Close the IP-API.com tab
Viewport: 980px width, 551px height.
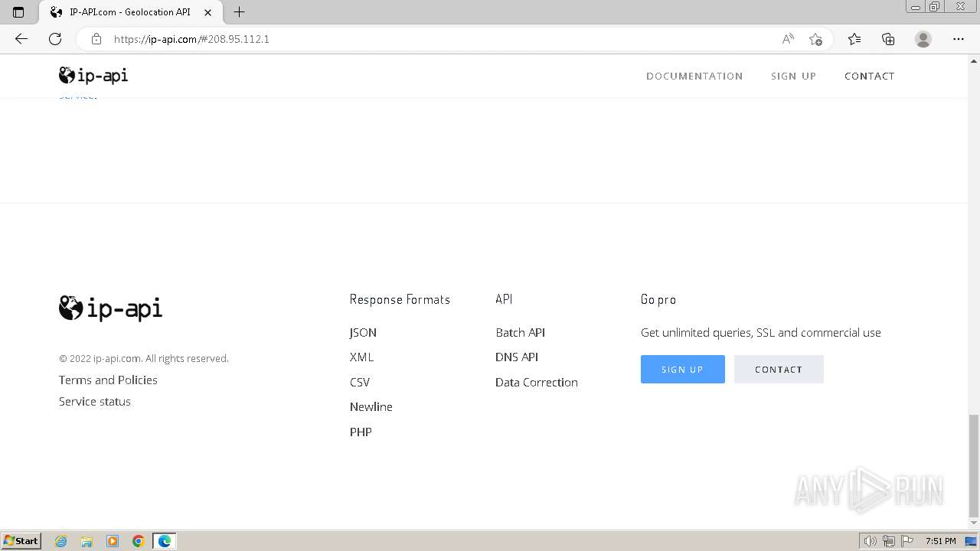pyautogui.click(x=208, y=12)
